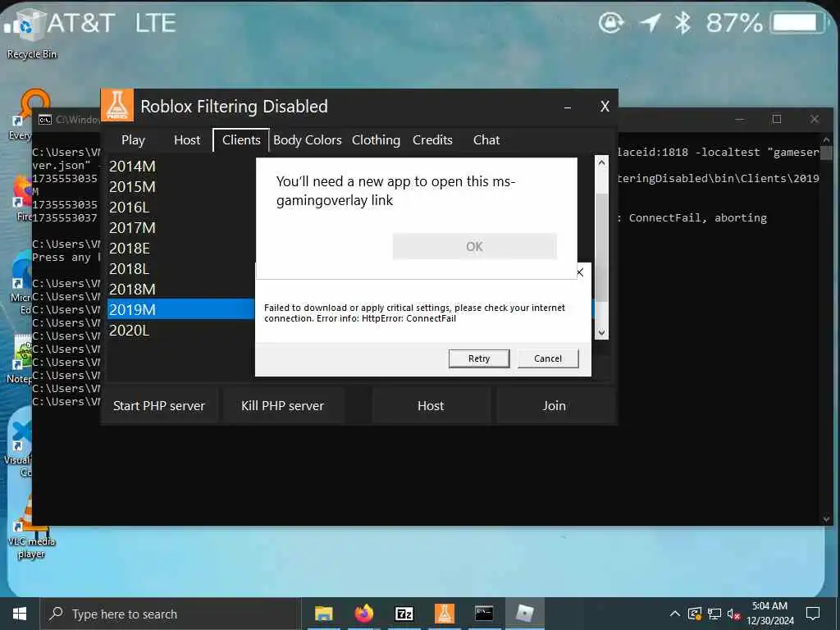
Task: Open the notification center icon
Action: click(x=813, y=614)
